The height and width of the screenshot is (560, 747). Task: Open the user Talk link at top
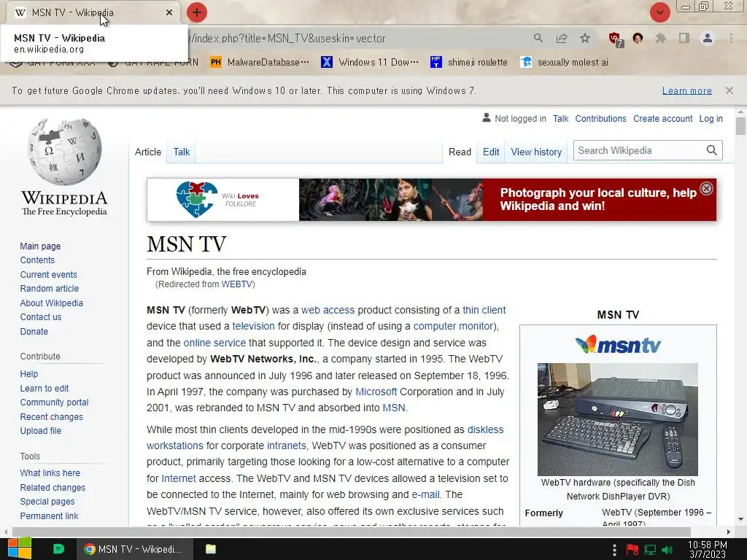[x=560, y=119]
